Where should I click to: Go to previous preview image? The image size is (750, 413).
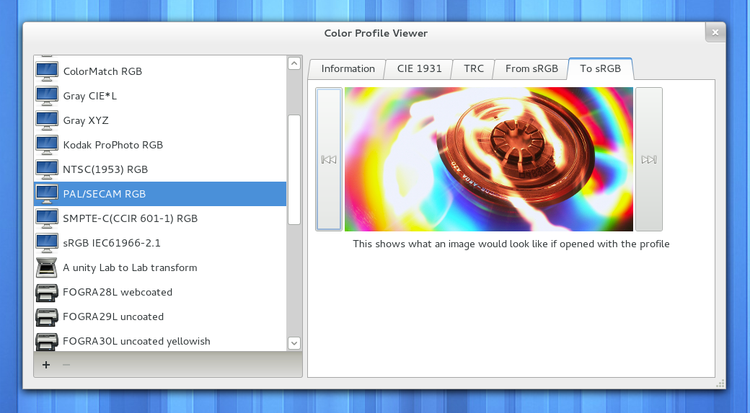(329, 159)
